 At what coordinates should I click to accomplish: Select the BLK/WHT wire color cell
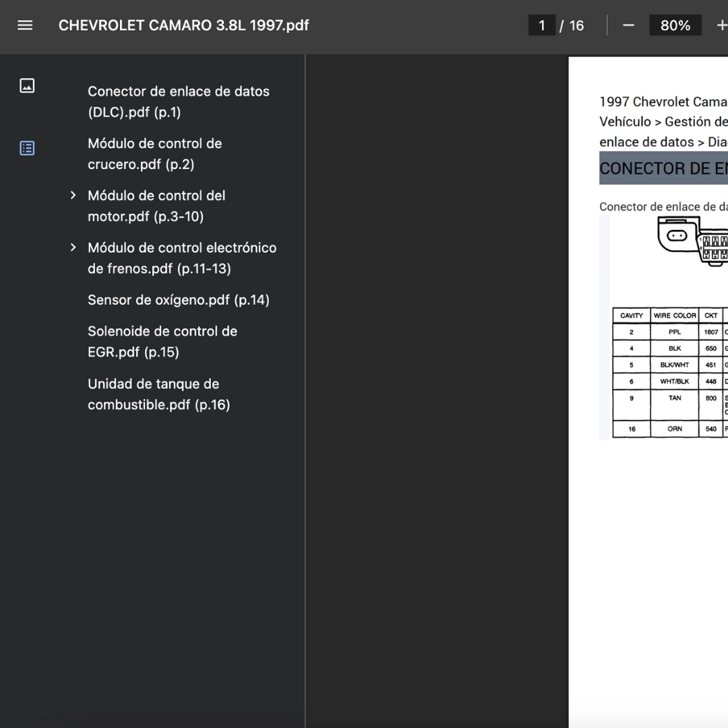click(x=675, y=365)
